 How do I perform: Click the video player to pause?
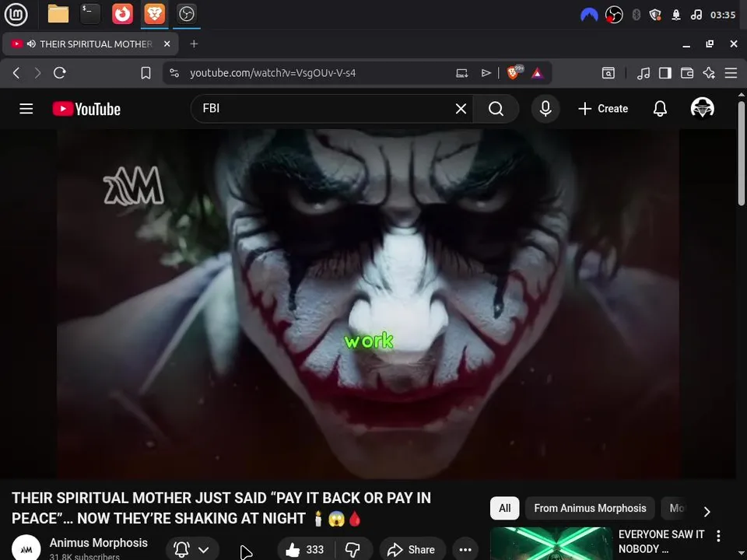[368, 304]
